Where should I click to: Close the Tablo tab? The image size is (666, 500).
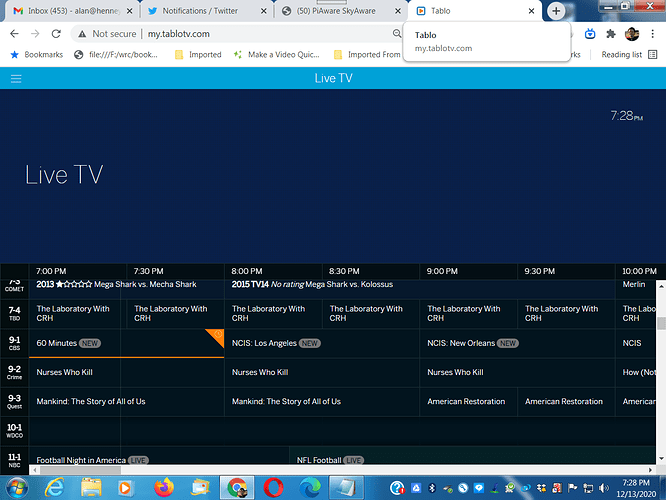tap(531, 11)
